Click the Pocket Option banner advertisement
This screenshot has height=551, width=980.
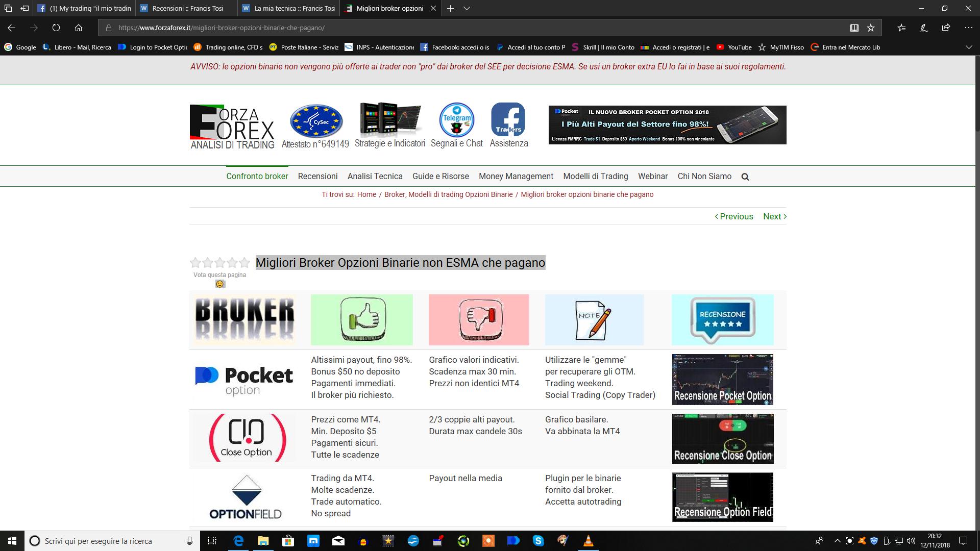pyautogui.click(x=667, y=125)
